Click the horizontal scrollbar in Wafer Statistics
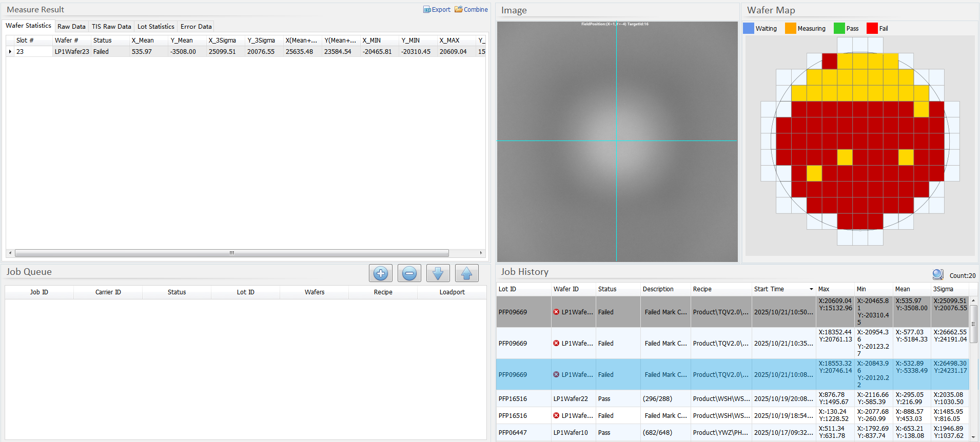 [x=231, y=253]
